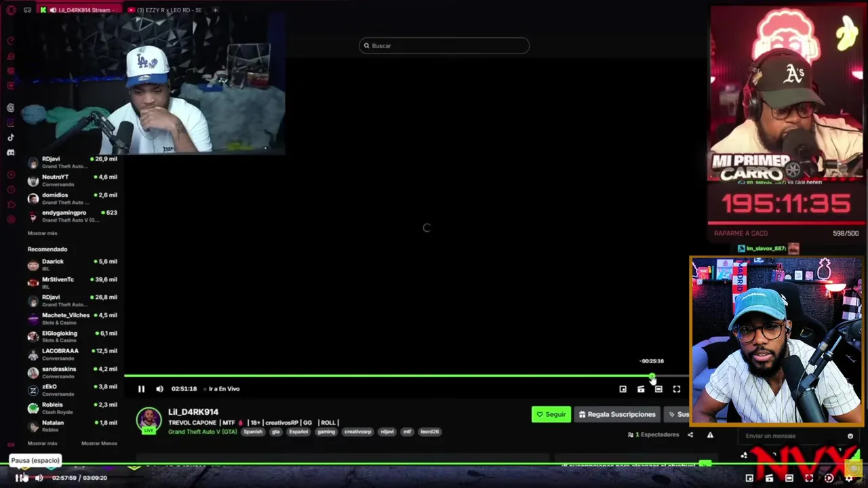Open Daarick recommended channel
The image size is (868, 488).
pos(72,264)
